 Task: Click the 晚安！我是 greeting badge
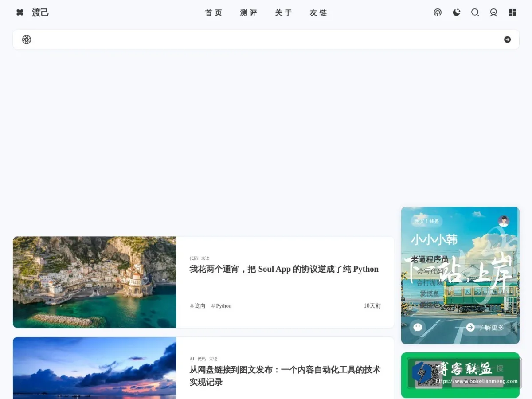click(x=426, y=221)
